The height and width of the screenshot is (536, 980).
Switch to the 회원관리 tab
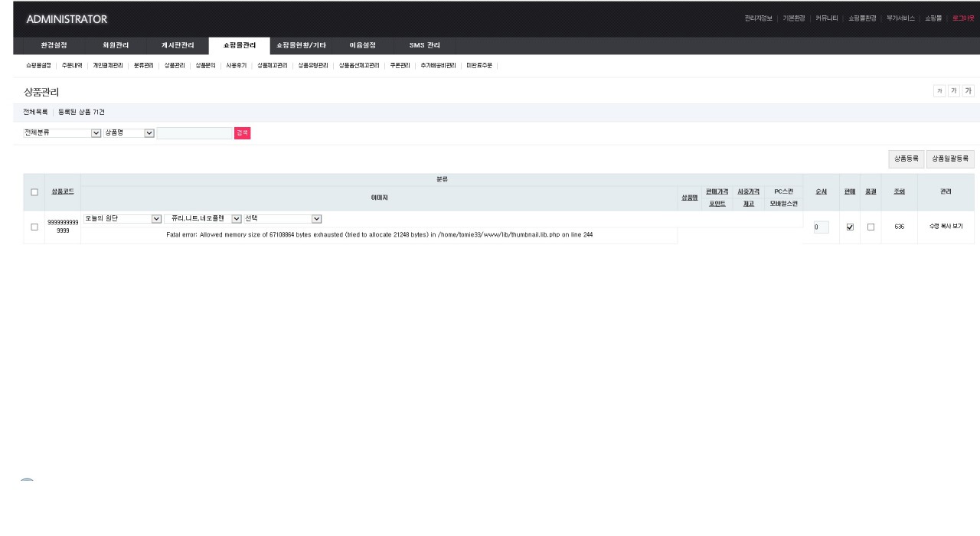click(x=116, y=45)
